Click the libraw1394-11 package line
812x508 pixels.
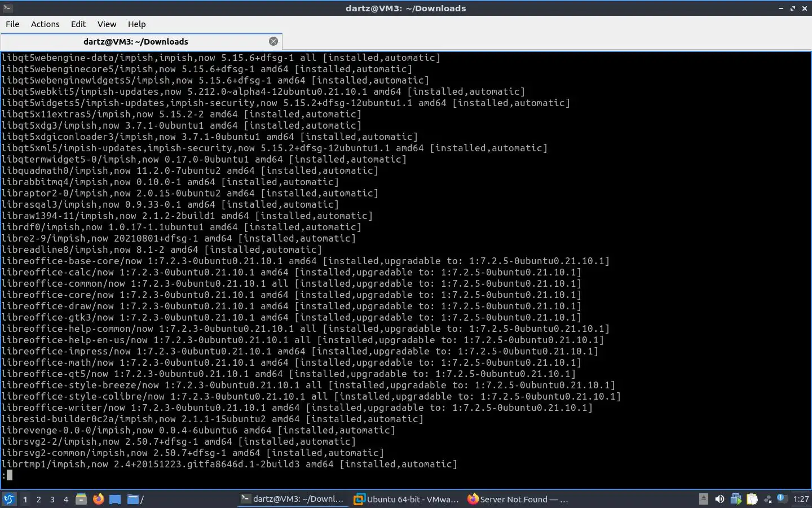[x=187, y=216]
